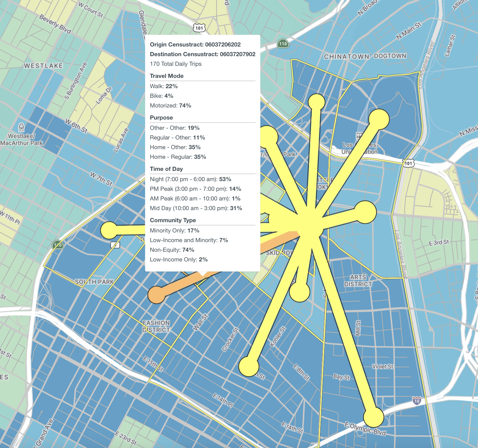The image size is (478, 448).
Task: Click Interstate 10 highway shield
Action: pos(417,401)
